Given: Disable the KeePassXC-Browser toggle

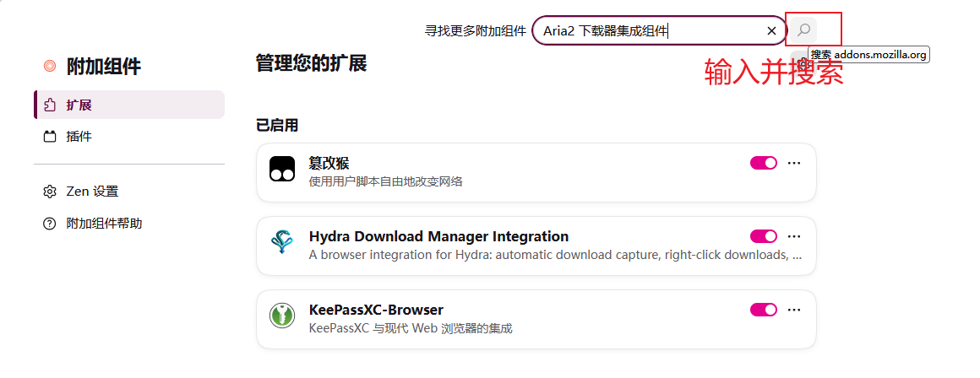Looking at the screenshot, I should pyautogui.click(x=764, y=310).
